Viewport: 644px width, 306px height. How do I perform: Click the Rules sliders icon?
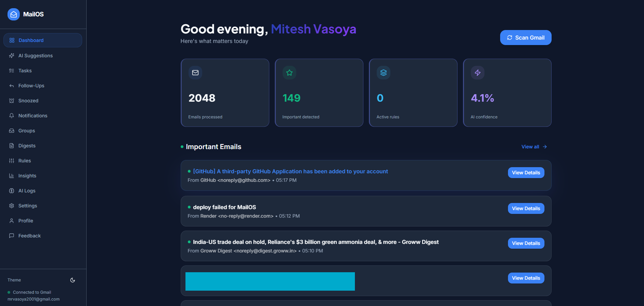point(12,161)
